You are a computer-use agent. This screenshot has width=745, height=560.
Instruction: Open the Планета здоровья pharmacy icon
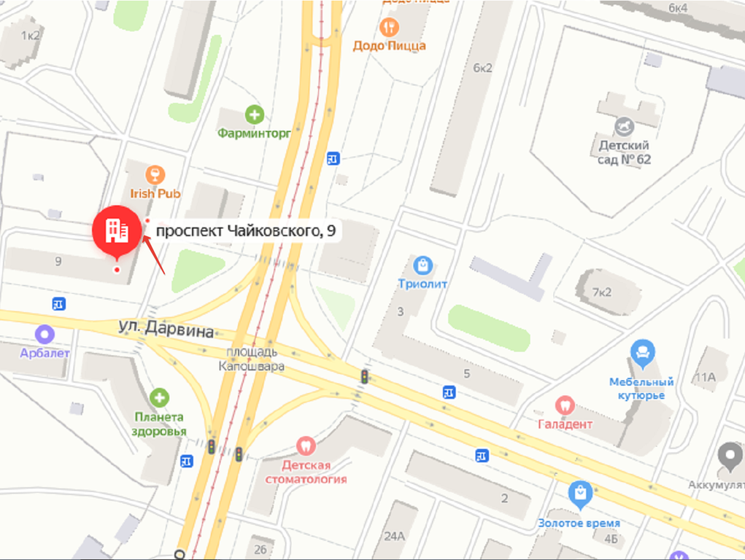point(159,398)
